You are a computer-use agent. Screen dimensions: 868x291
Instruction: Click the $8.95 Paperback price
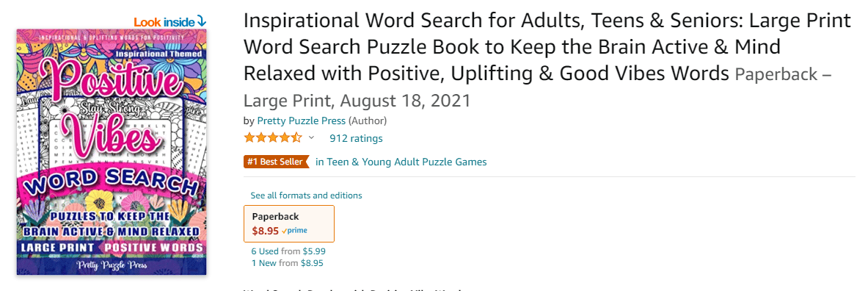(265, 229)
